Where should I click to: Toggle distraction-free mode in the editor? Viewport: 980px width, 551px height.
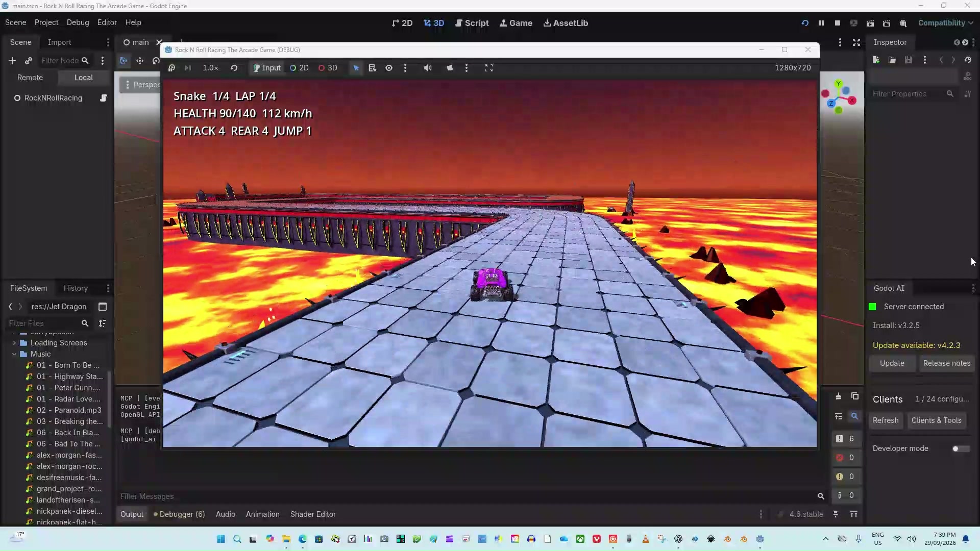coord(856,42)
